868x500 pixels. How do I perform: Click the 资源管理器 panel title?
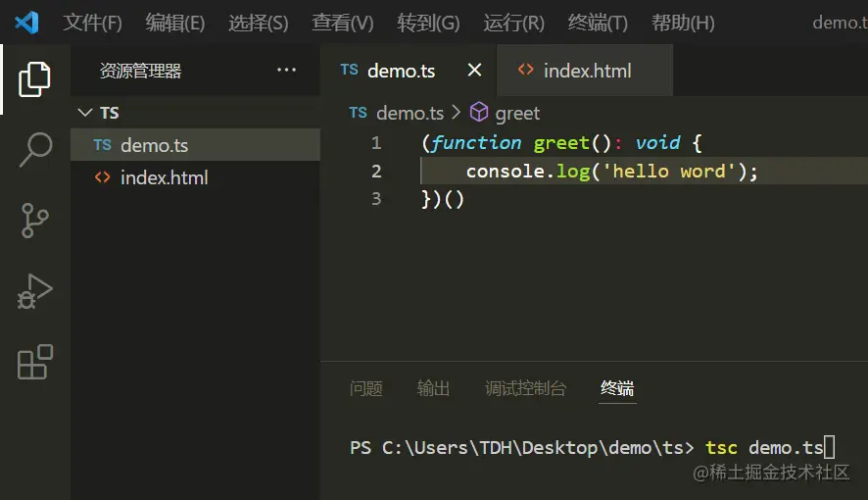tap(141, 71)
